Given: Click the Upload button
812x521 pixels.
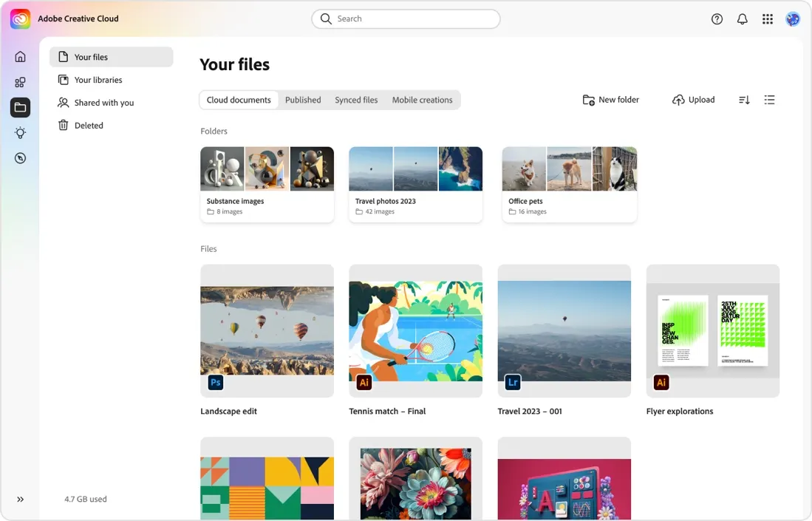Looking at the screenshot, I should [693, 99].
